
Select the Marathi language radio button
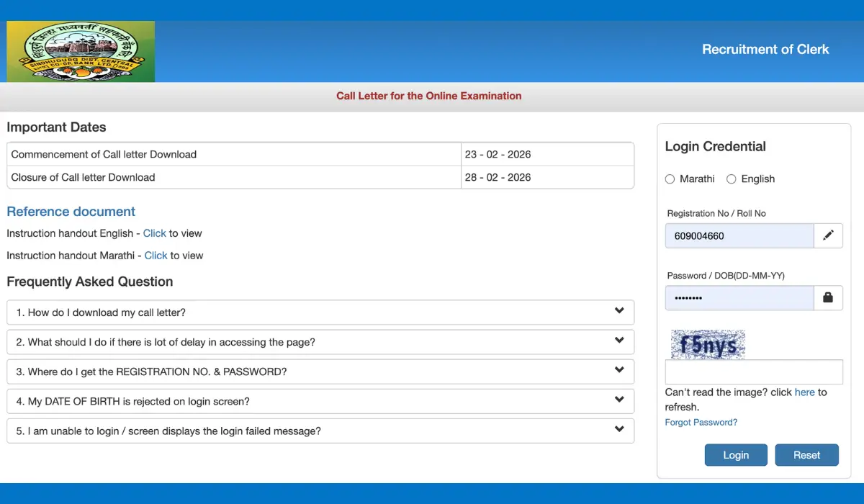click(670, 179)
